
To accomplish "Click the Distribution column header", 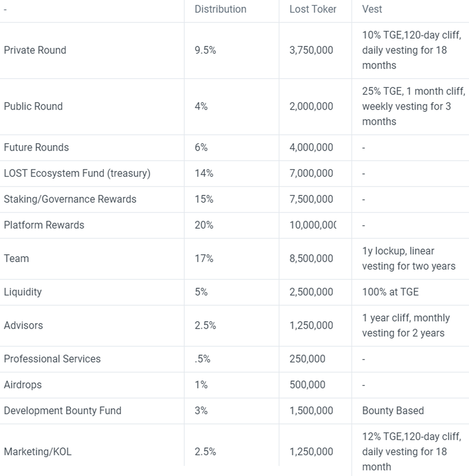I will (220, 9).
